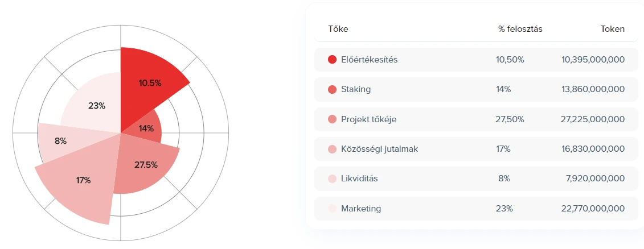This screenshot has height=249, width=644.
Task: Select the Előértékesítés row label
Action: pos(369,60)
